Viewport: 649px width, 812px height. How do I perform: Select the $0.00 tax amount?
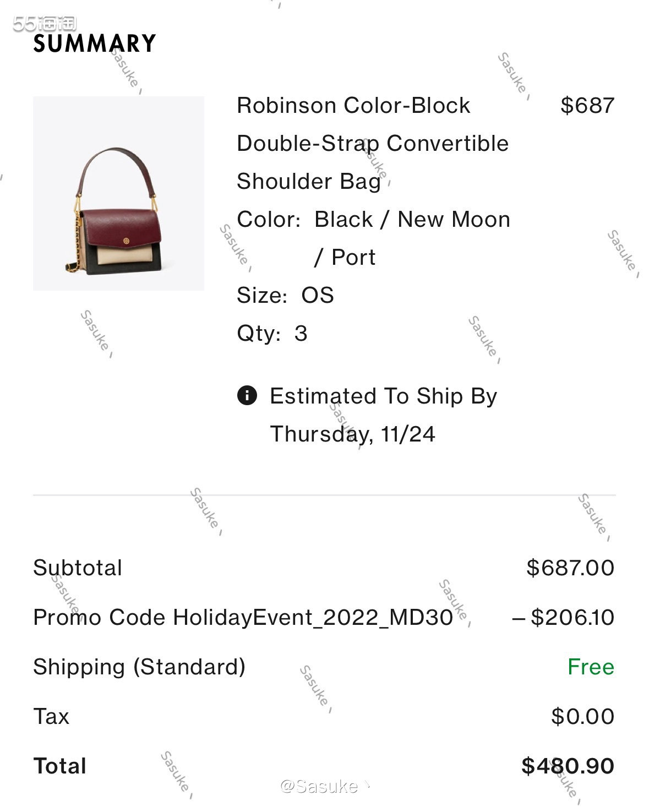coord(582,716)
